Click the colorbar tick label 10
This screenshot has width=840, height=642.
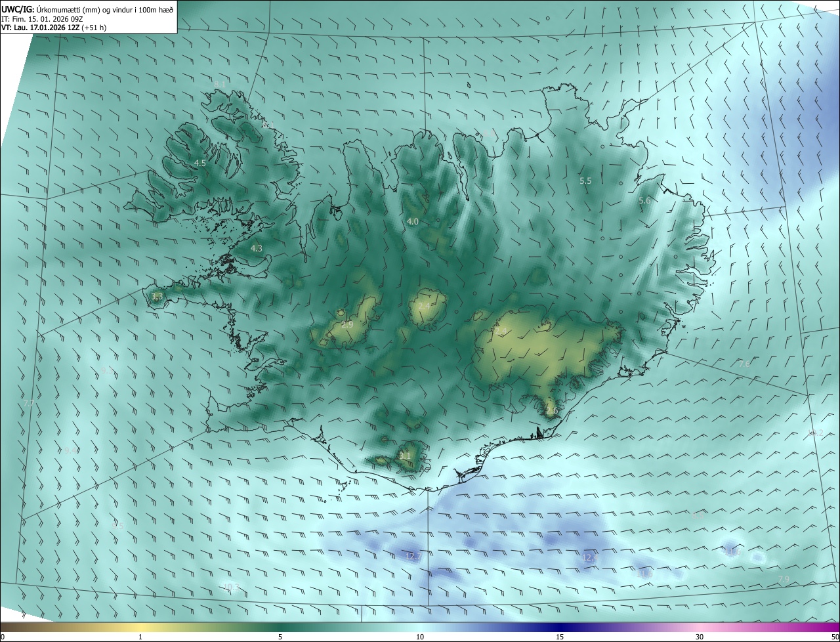420,637
